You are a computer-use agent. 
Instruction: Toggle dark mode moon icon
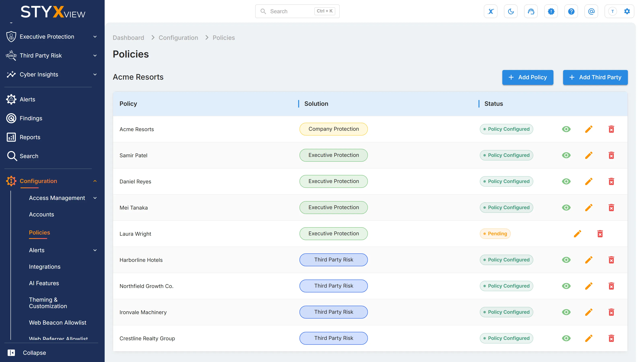(x=511, y=11)
